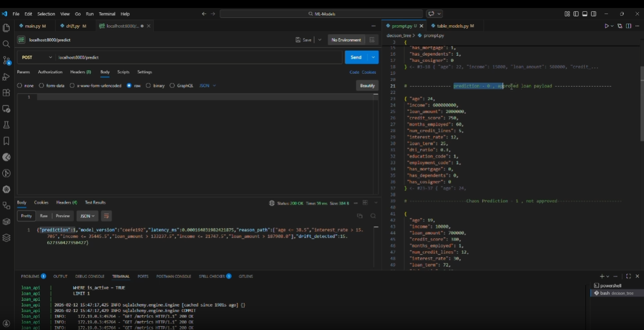Click the Run Python File play icon

607,26
